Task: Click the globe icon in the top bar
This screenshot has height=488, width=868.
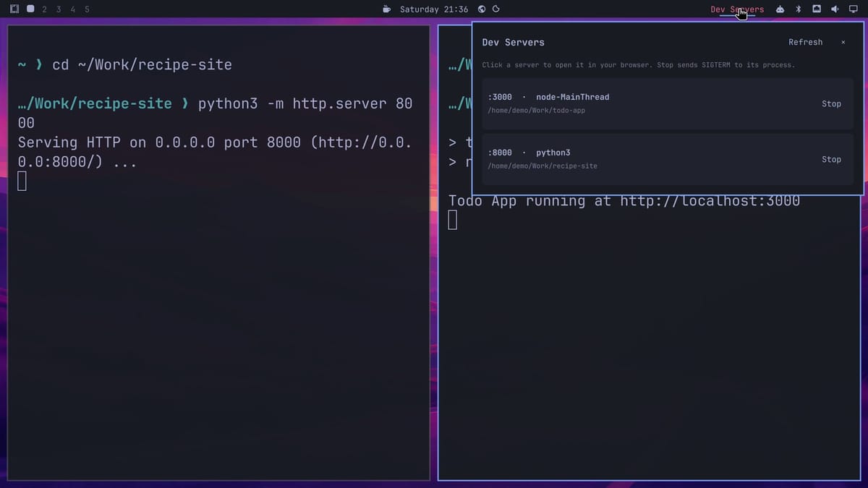Action: pyautogui.click(x=482, y=9)
